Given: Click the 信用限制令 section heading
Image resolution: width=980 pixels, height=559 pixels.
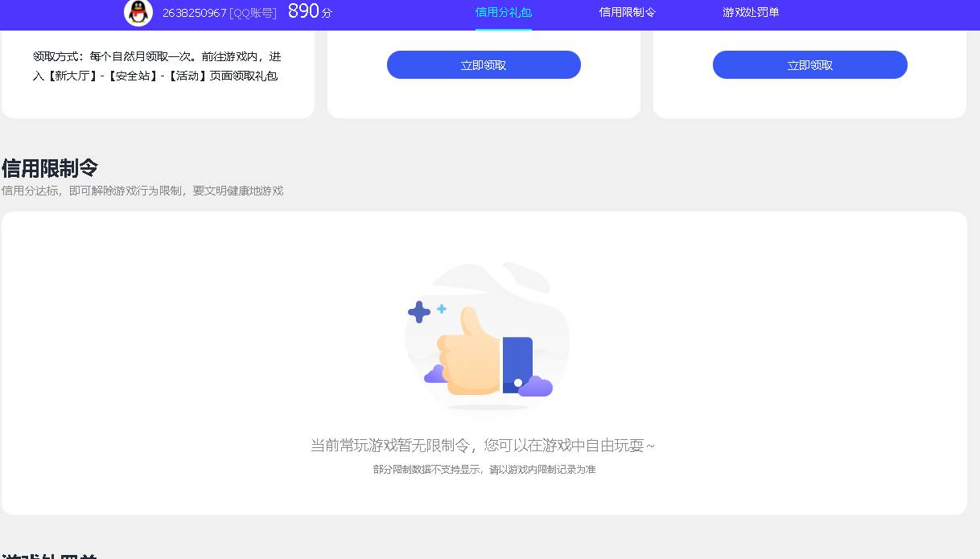Looking at the screenshot, I should (x=49, y=167).
